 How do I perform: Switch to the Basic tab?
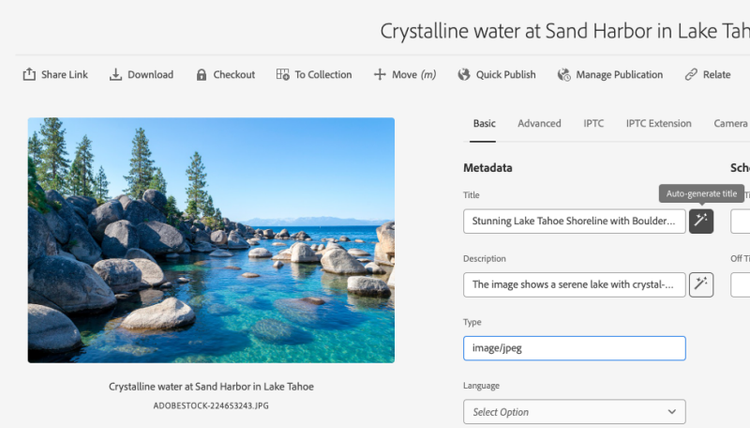484,124
